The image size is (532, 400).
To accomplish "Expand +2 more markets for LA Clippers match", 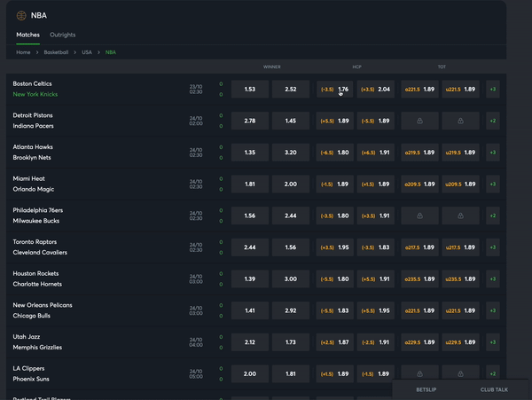I will [493, 374].
